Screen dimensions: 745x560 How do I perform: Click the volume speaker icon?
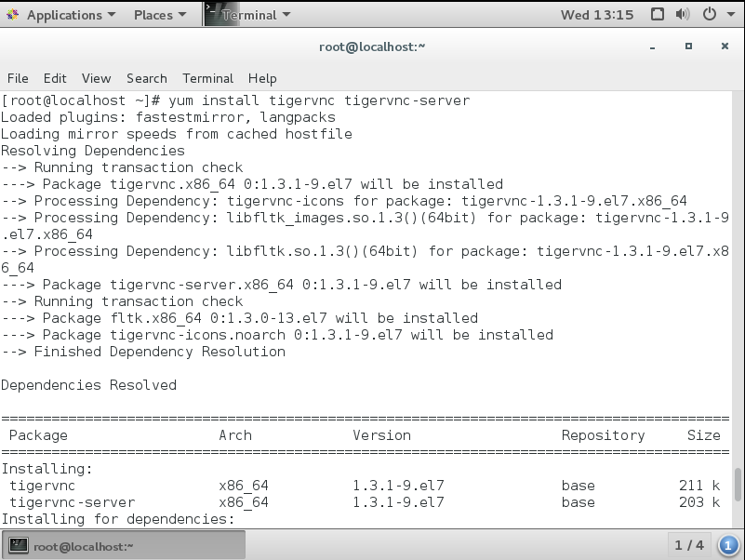(x=684, y=15)
